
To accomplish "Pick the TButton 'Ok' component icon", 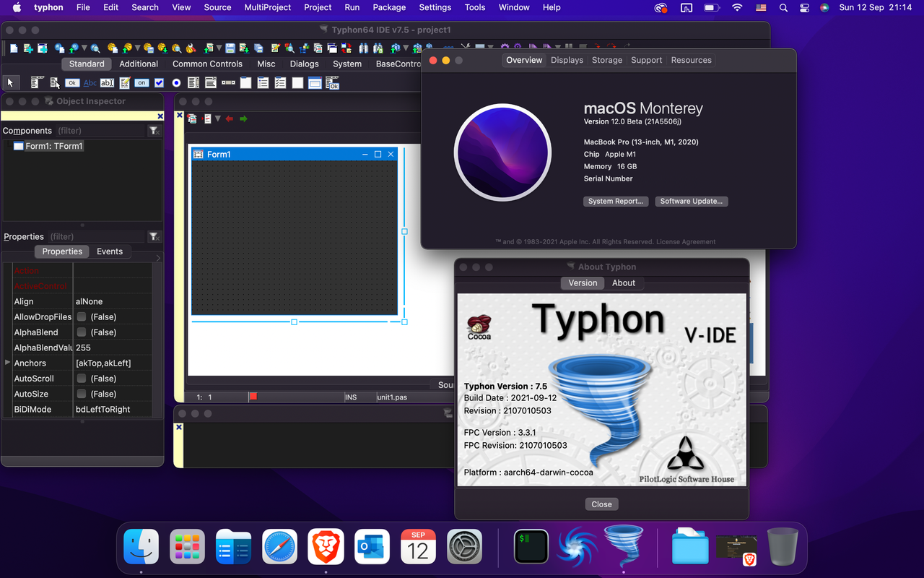I will (x=72, y=83).
